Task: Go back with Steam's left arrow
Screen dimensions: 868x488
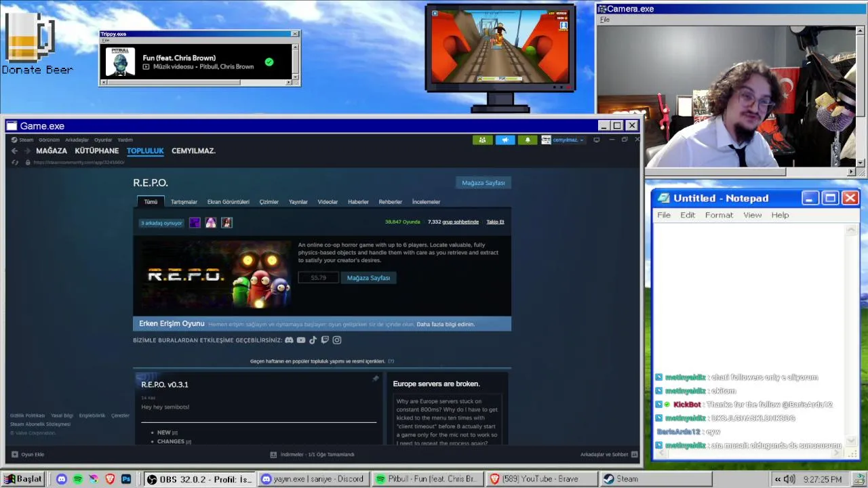Action: (x=14, y=151)
